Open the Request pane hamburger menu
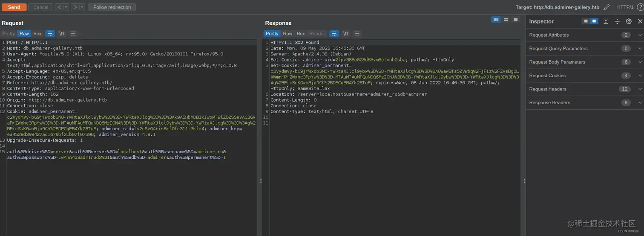644x236 pixels. (x=73, y=34)
